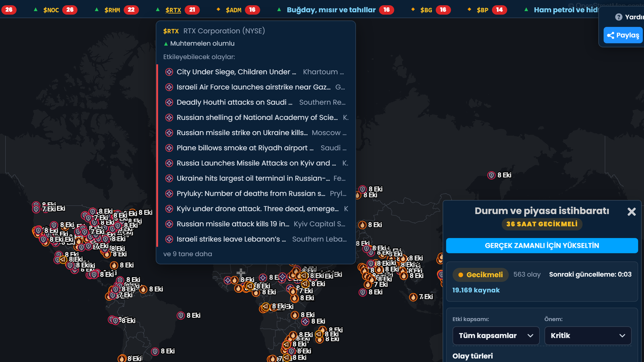
Task: Open the $BG ticker item
Action: coord(431,10)
